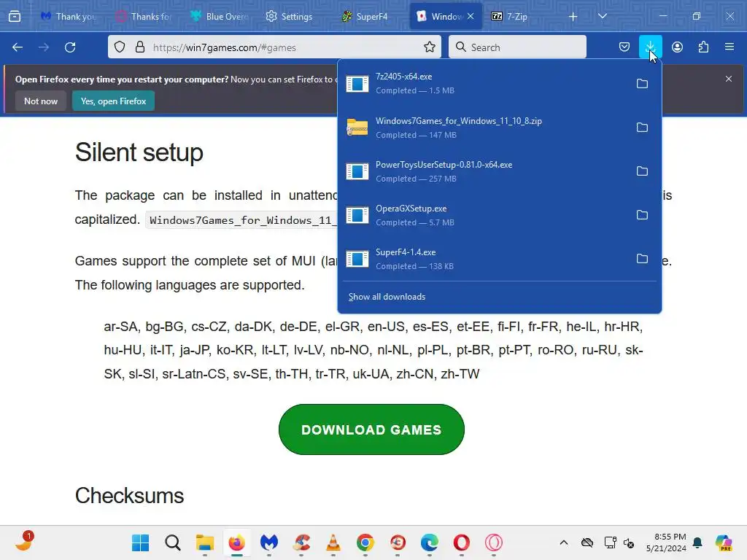Click the DOWNLOAD GAMES button
747x560 pixels.
click(x=371, y=429)
